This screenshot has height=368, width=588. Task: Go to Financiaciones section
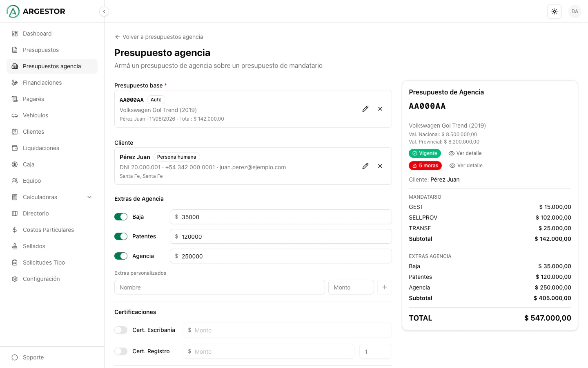(x=52, y=83)
